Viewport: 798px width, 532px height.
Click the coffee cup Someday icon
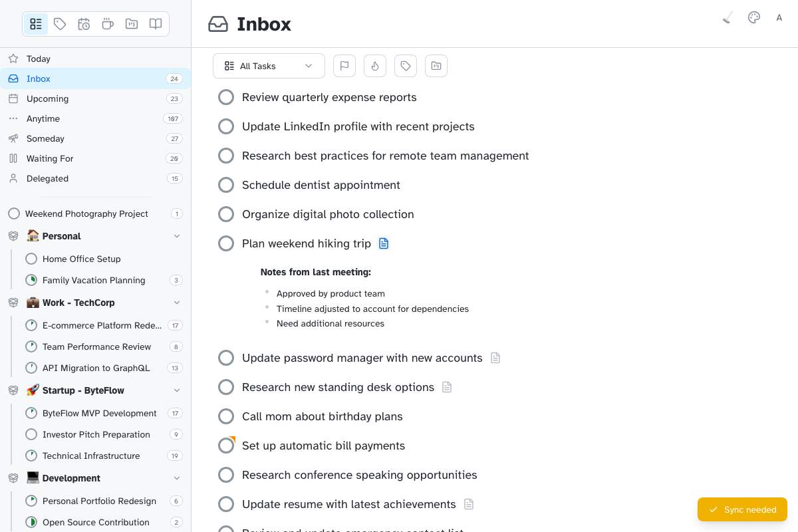coord(107,24)
